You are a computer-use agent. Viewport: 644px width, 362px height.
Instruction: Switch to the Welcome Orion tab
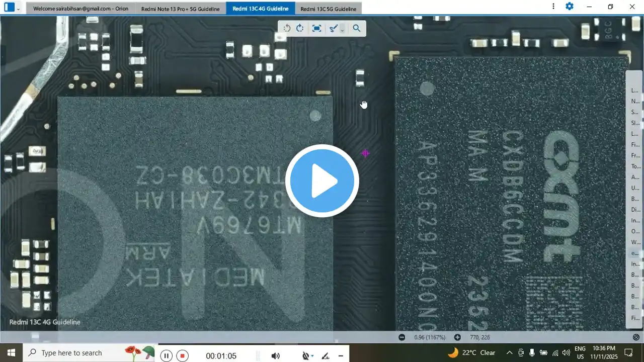pyautogui.click(x=80, y=9)
